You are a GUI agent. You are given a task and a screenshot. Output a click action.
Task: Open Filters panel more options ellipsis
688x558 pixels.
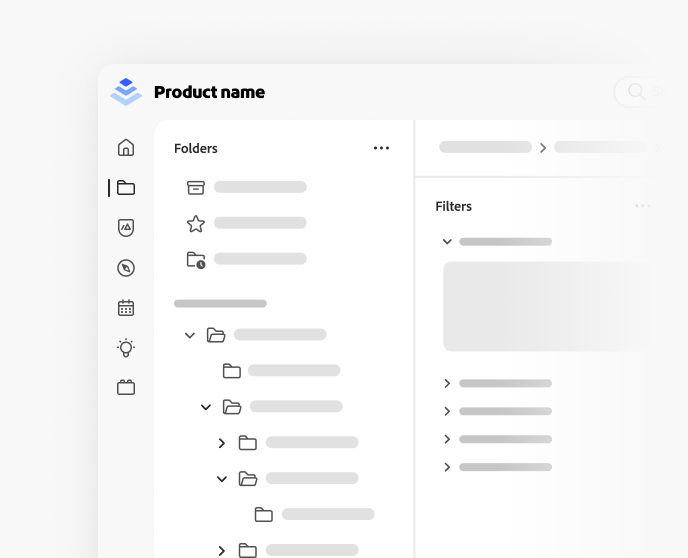[642, 206]
